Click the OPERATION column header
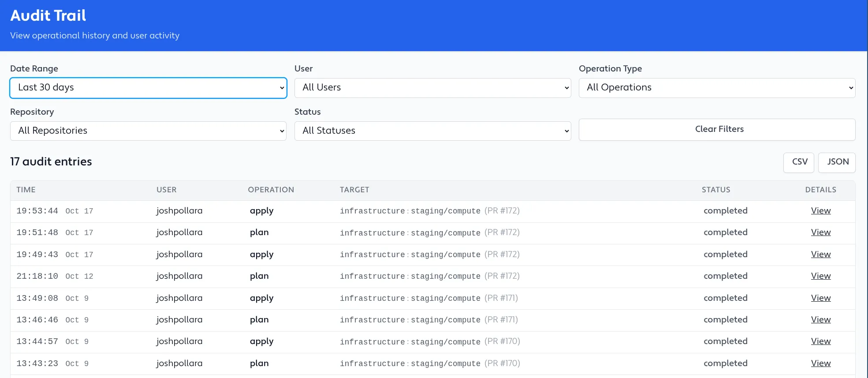This screenshot has height=378, width=868. pyautogui.click(x=271, y=190)
